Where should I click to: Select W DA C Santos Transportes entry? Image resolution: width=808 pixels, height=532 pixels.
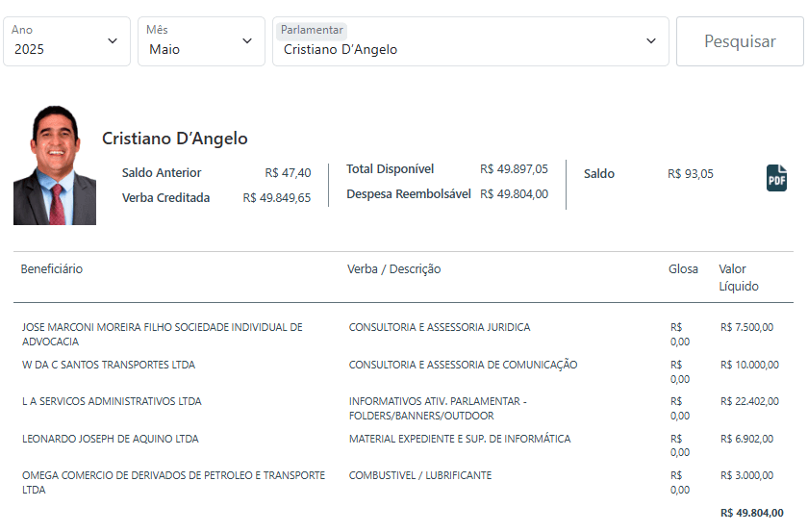109,365
